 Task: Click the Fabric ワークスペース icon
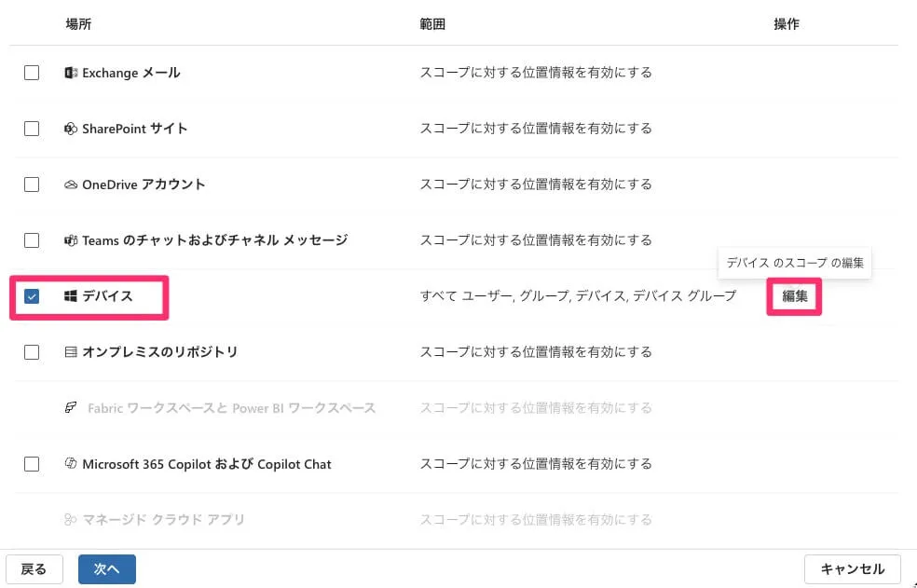pyautogui.click(x=71, y=408)
